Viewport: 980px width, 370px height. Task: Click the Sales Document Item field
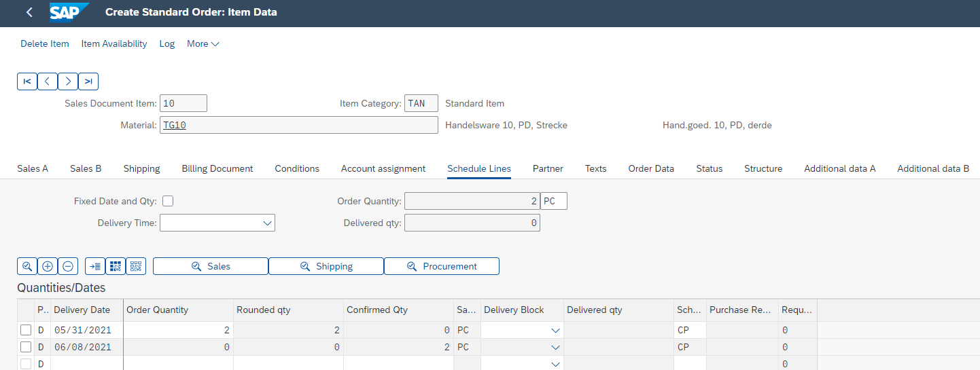[183, 103]
